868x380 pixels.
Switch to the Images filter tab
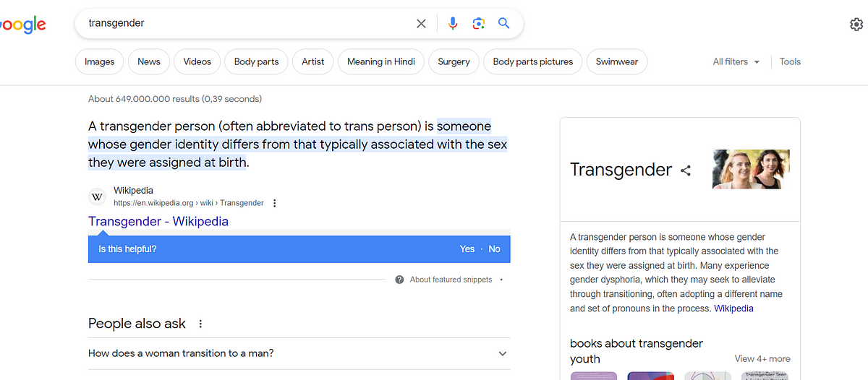[100, 61]
